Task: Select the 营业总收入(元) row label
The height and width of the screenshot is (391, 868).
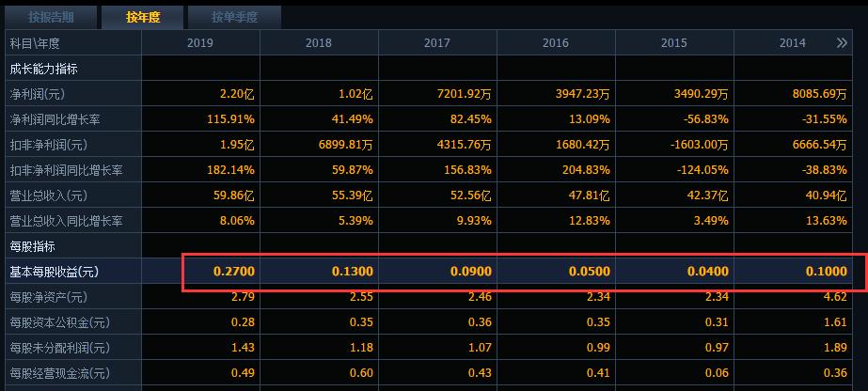Action: (48, 195)
